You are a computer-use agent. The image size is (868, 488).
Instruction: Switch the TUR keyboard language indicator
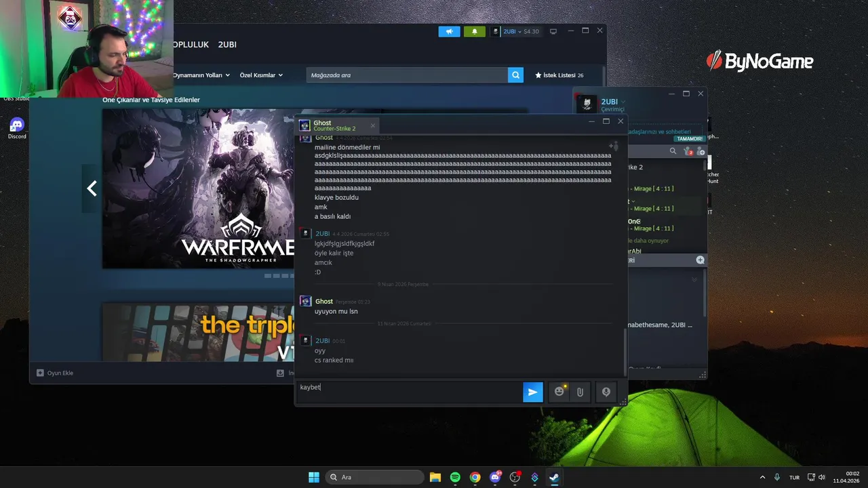794,477
